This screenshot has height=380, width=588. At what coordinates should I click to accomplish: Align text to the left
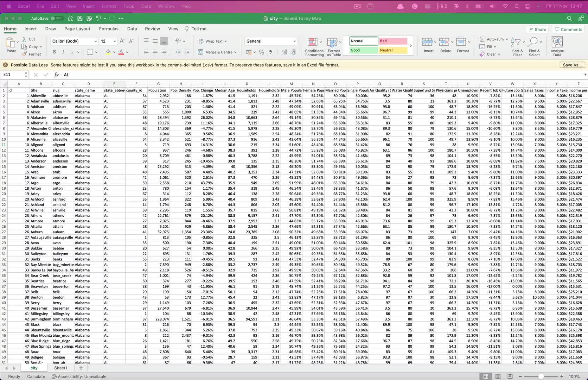(x=146, y=52)
